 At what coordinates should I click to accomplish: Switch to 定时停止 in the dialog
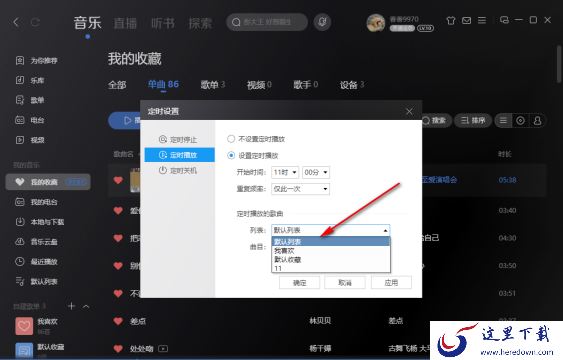tap(180, 139)
